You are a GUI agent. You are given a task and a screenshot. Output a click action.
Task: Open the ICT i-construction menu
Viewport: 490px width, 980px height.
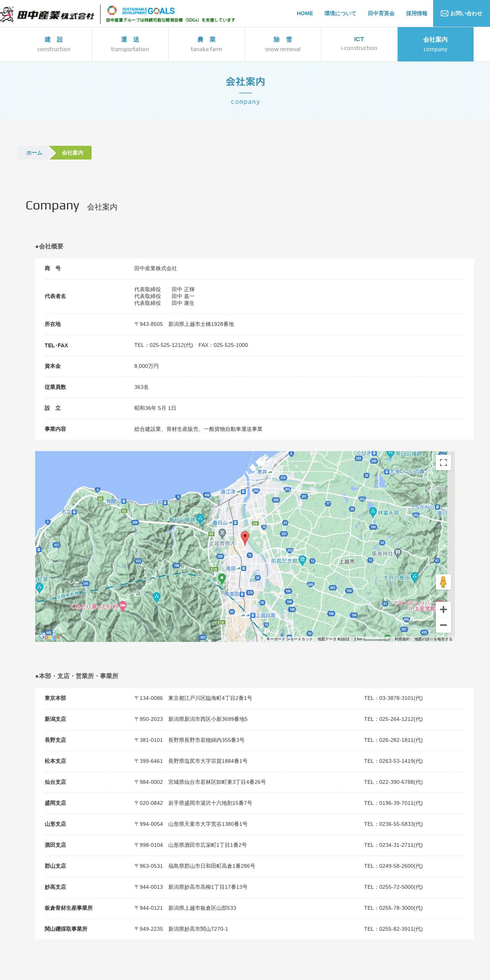pos(359,44)
